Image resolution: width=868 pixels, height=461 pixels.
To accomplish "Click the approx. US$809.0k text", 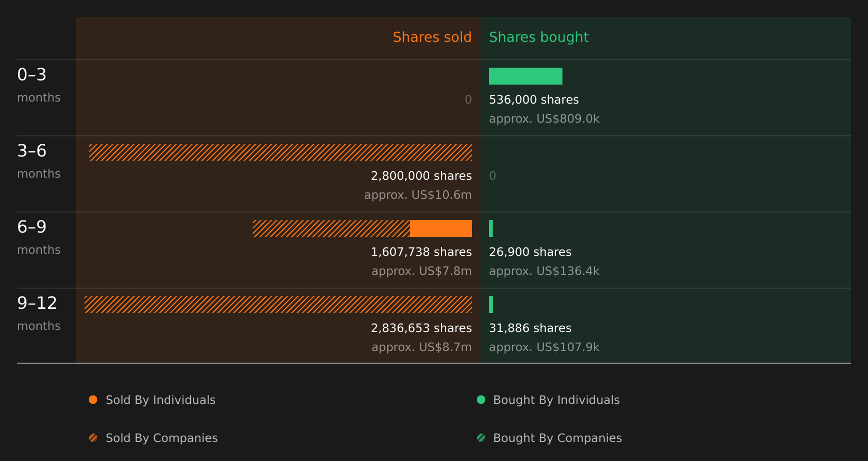I will [x=544, y=119].
